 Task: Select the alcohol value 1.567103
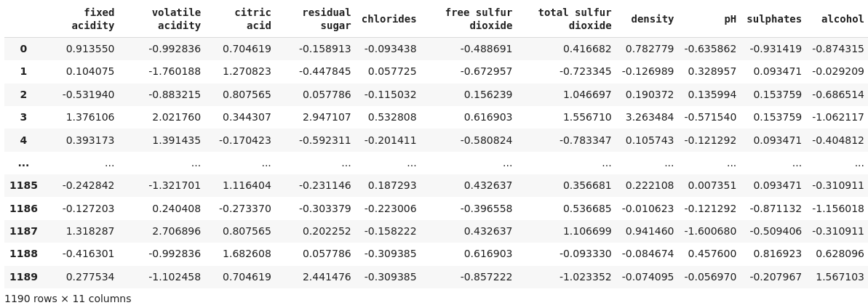point(838,277)
